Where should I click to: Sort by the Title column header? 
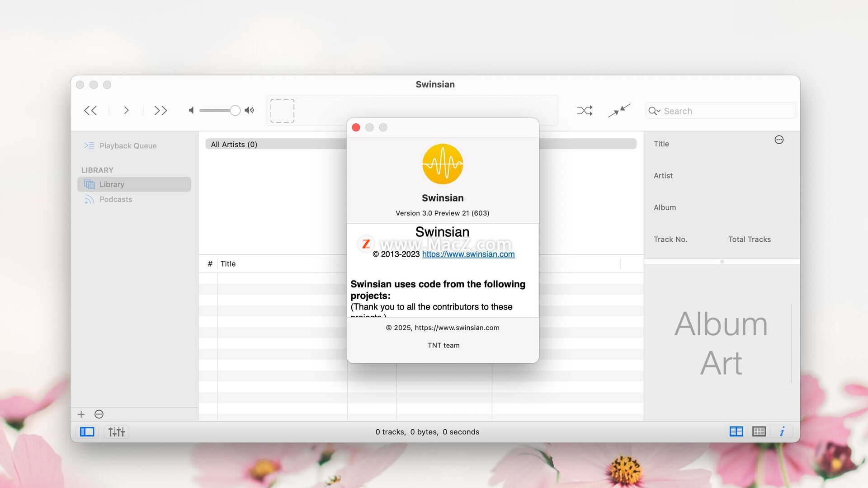pyautogui.click(x=228, y=264)
